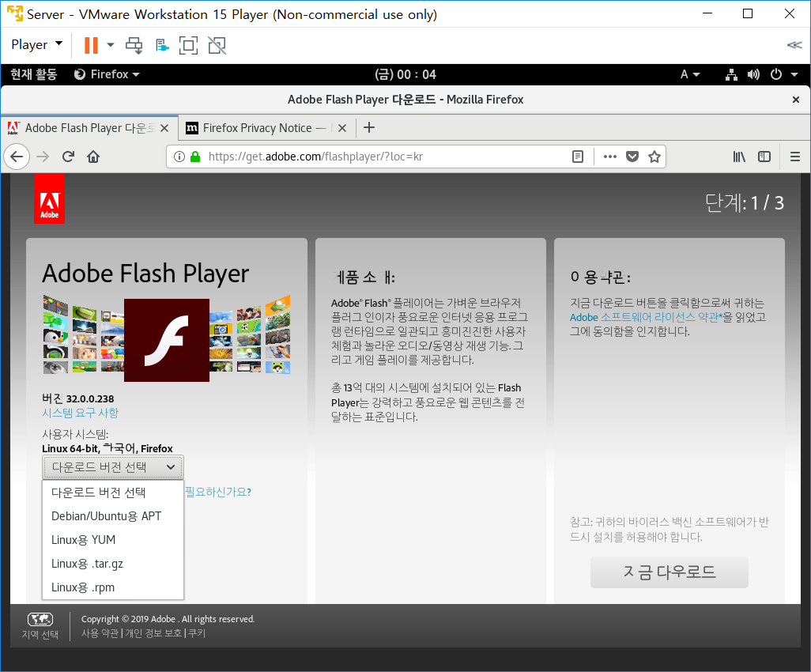
Task: Click the 필요하신가요? link
Action: pos(218,492)
